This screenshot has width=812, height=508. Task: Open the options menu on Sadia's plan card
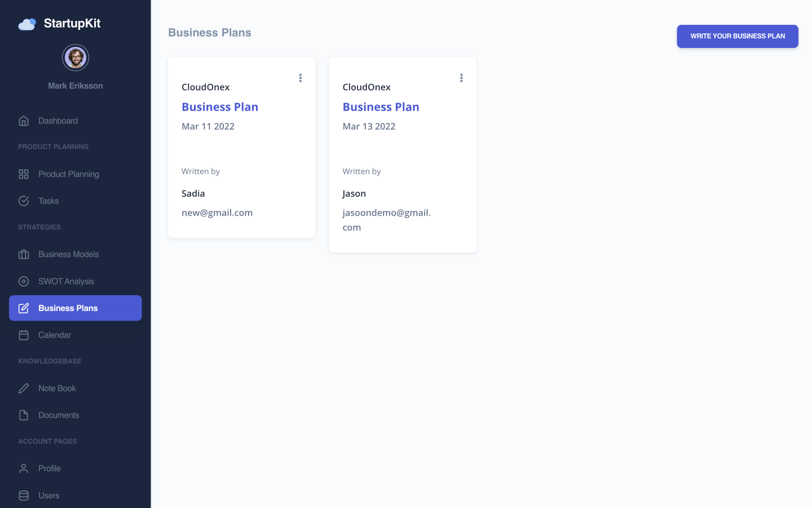301,78
